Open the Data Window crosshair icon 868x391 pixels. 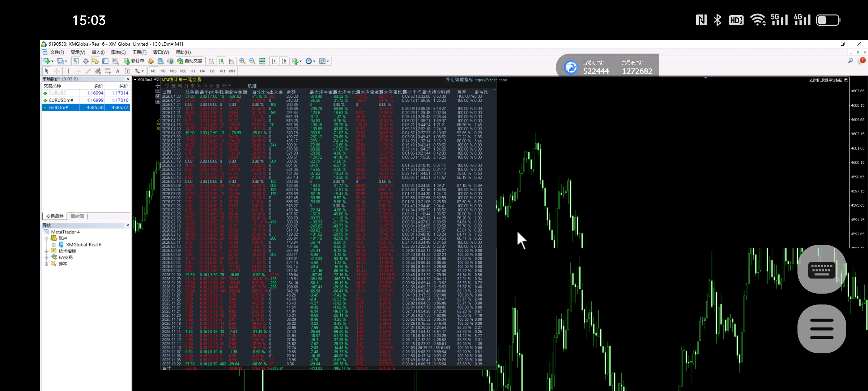pos(86,61)
